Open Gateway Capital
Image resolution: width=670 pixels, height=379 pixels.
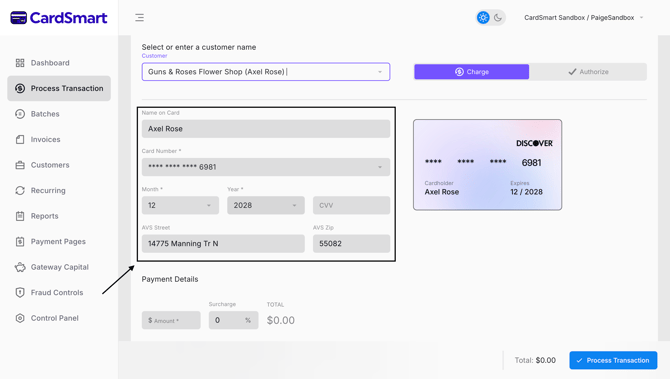click(x=59, y=267)
